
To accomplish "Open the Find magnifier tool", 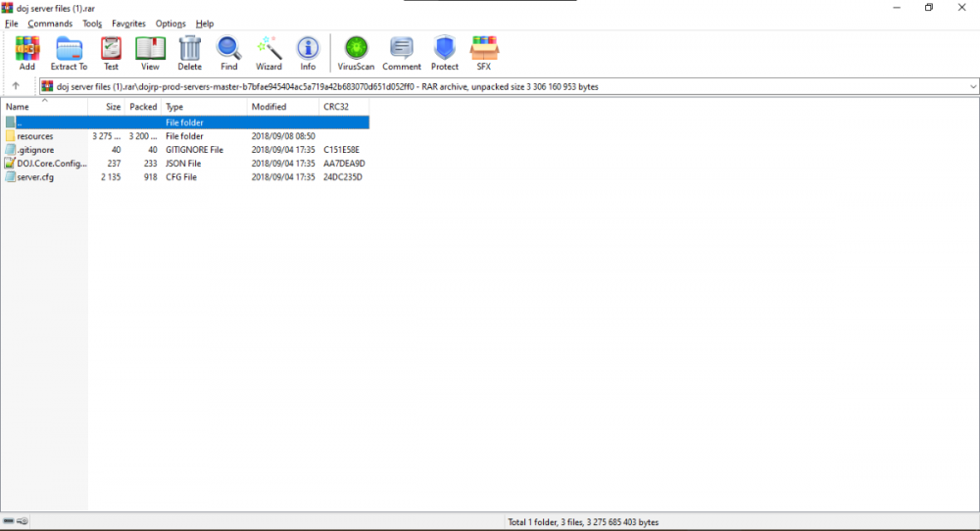I will [x=228, y=53].
